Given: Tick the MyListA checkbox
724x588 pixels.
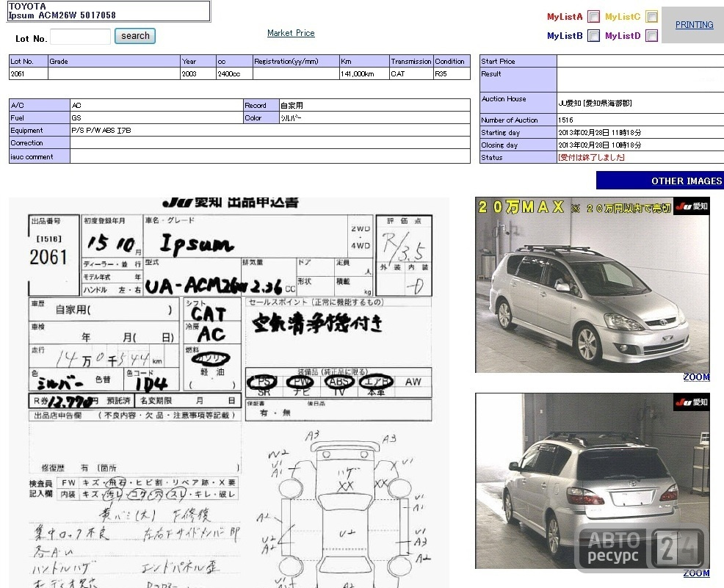Looking at the screenshot, I should coord(593,17).
